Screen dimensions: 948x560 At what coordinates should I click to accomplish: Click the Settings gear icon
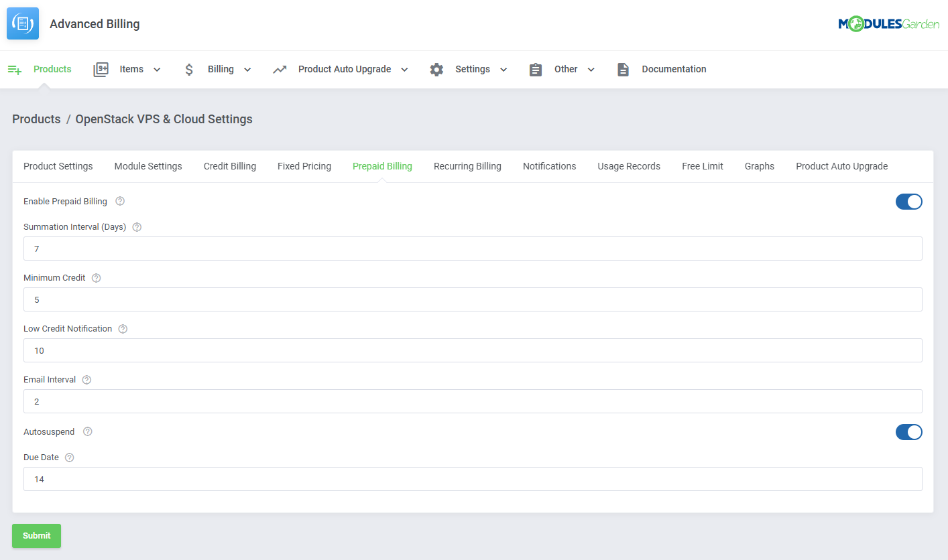[x=436, y=70]
